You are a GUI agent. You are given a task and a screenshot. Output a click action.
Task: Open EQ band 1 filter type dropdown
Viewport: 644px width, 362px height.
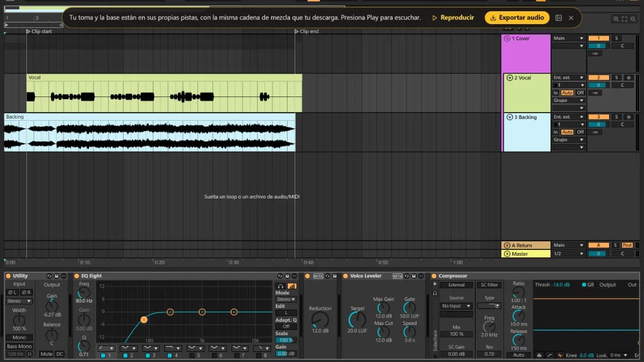[106, 348]
